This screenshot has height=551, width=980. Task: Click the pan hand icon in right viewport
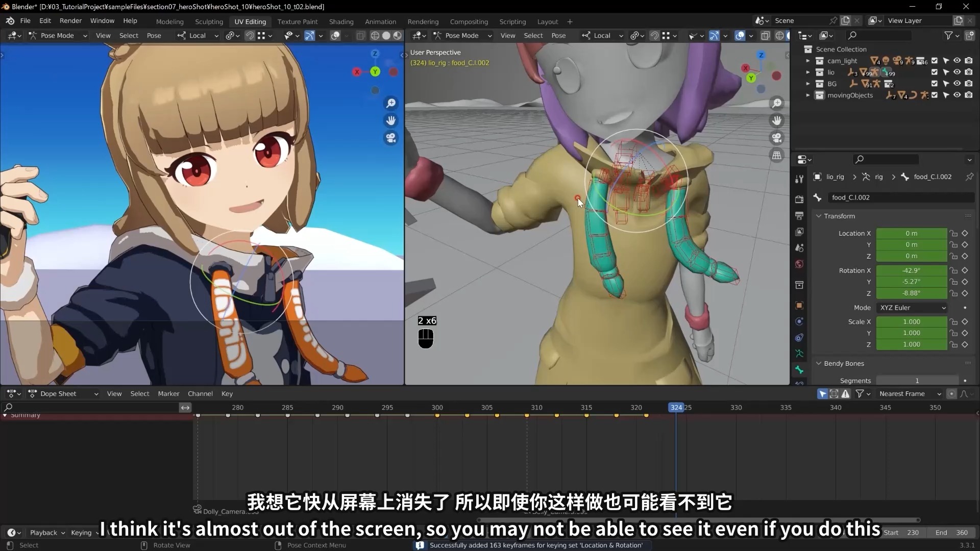tap(777, 120)
